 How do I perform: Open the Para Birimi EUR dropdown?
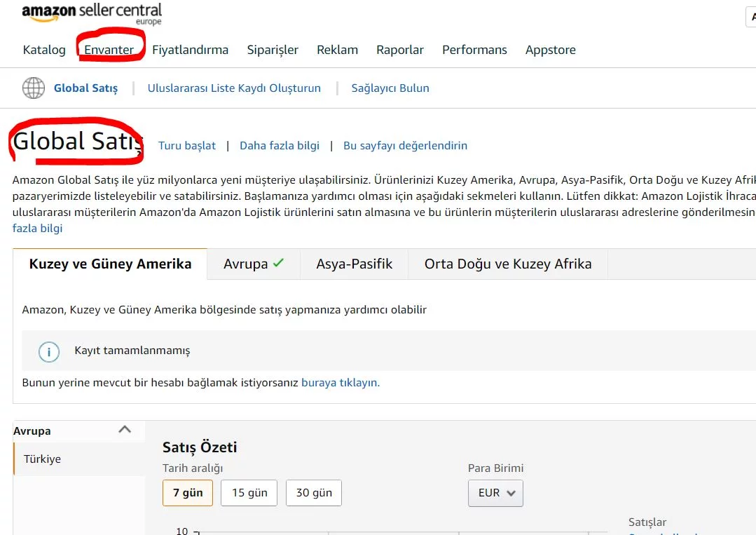pyautogui.click(x=495, y=493)
